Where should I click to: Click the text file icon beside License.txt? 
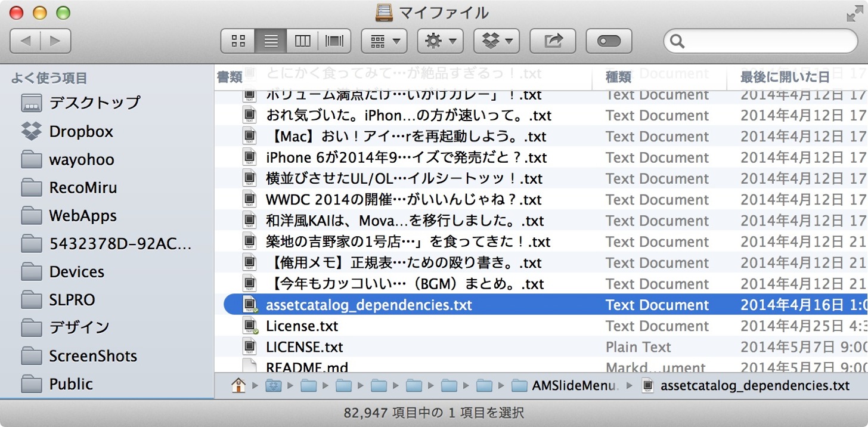pyautogui.click(x=250, y=326)
